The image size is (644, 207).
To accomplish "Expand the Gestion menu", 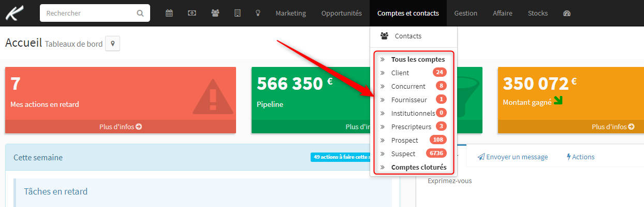I will [x=465, y=13].
